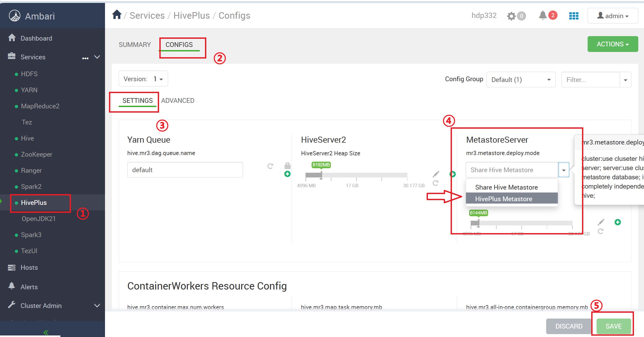Click the Hosts list icon

[x=12, y=267]
